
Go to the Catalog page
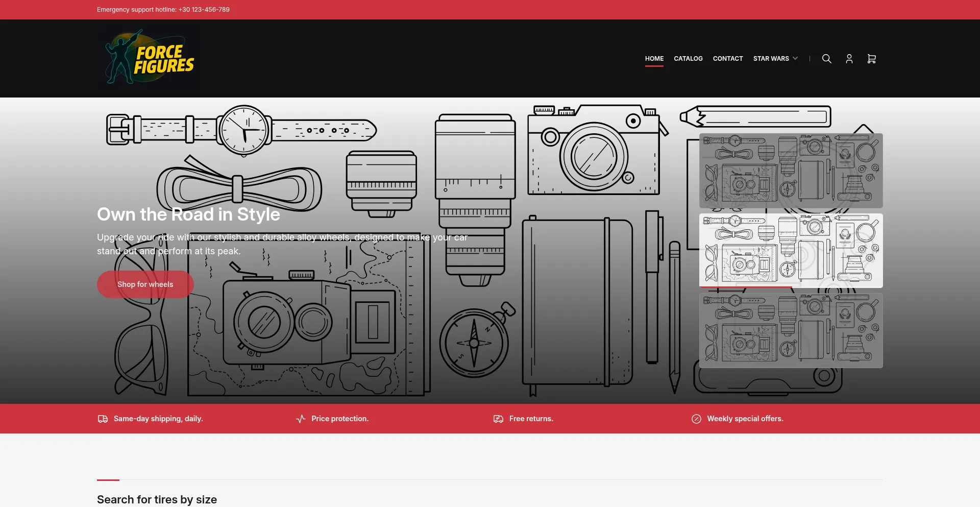[x=688, y=59]
